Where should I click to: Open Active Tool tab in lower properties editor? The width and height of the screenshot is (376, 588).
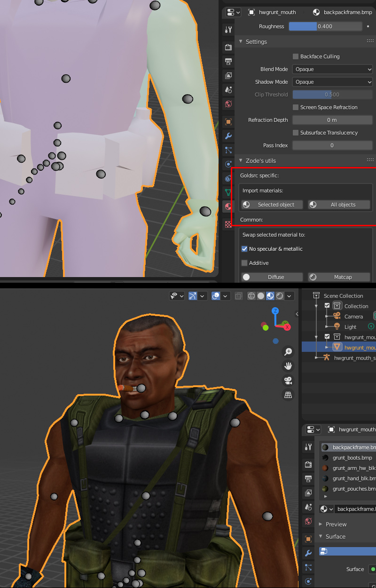(x=308, y=446)
